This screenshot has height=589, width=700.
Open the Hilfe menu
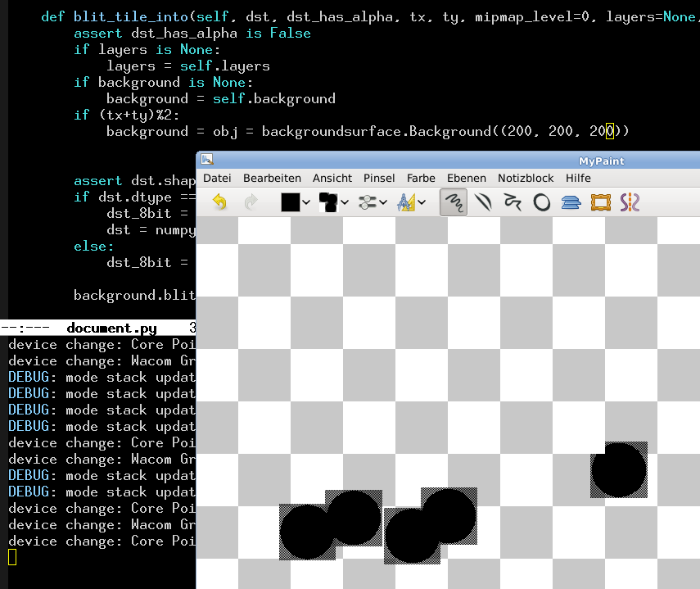(577, 178)
